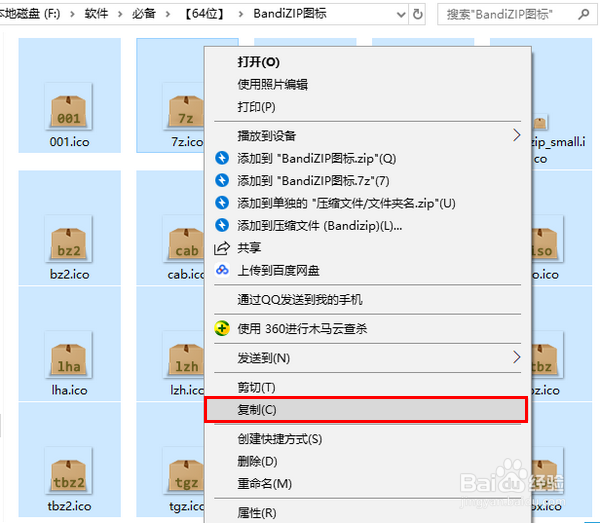Click the tbz2.ico file name label
Image resolution: width=600 pixels, height=523 pixels.
69,506
